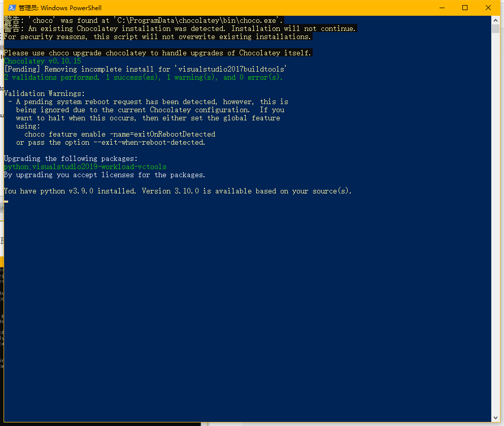Click the title text 管理员: Windows PowerShell
The image size is (504, 426).
[59, 8]
